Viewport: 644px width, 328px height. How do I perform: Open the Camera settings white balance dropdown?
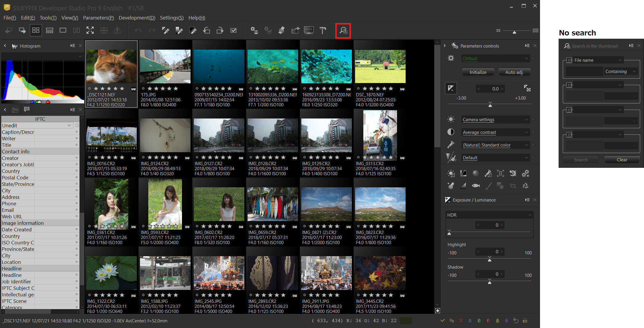click(x=495, y=120)
